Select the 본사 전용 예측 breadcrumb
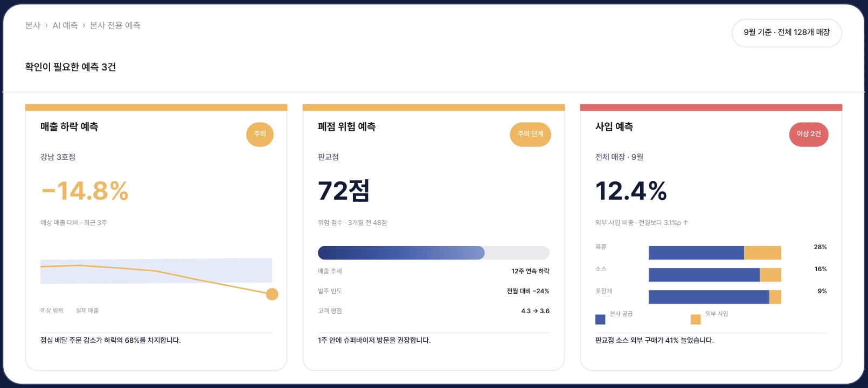This screenshot has width=868, height=388. coord(115,25)
